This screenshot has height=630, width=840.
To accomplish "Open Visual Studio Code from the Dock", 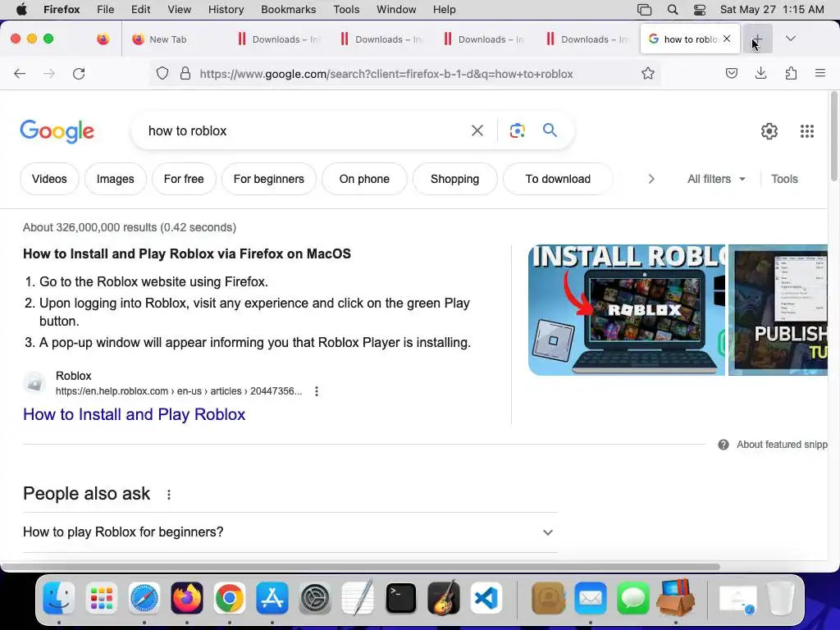I will tap(486, 598).
